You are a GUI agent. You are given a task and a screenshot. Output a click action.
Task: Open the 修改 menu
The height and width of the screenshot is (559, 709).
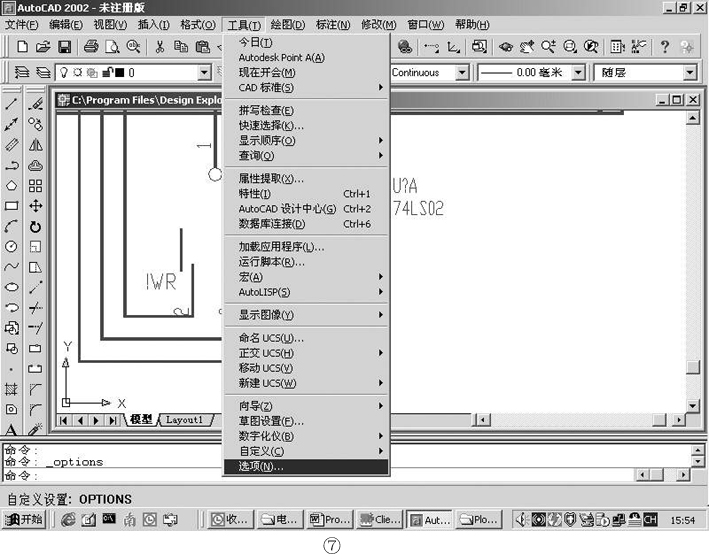click(378, 24)
